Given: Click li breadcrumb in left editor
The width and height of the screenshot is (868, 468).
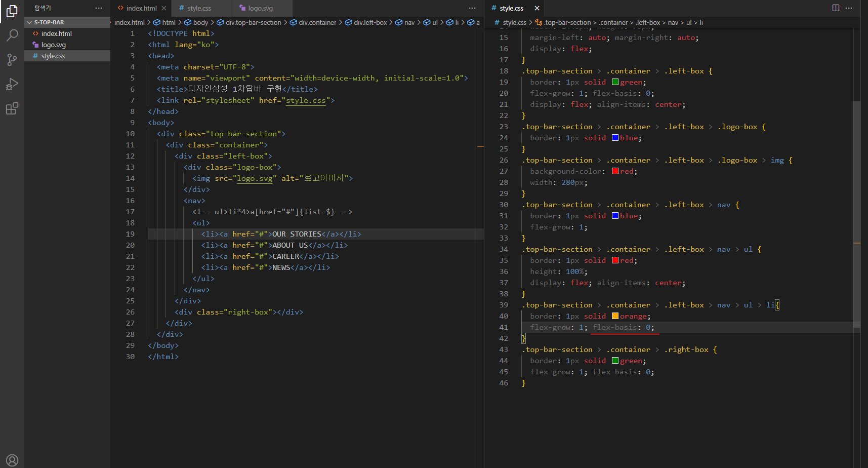Looking at the screenshot, I should tap(453, 22).
